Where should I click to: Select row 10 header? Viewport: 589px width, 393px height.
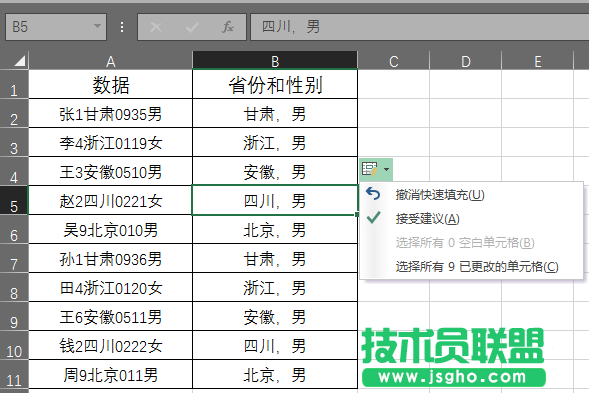[x=14, y=345]
